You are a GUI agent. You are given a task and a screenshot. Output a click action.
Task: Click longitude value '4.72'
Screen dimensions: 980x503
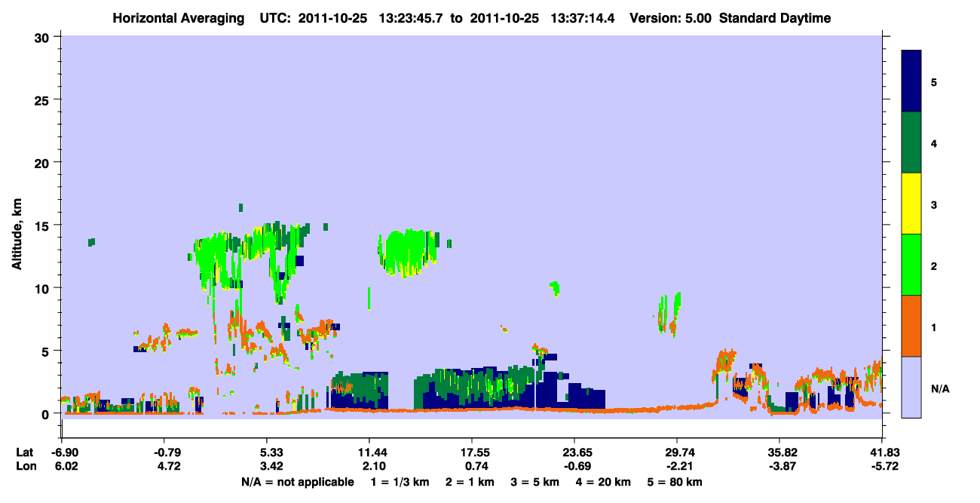click(x=167, y=466)
